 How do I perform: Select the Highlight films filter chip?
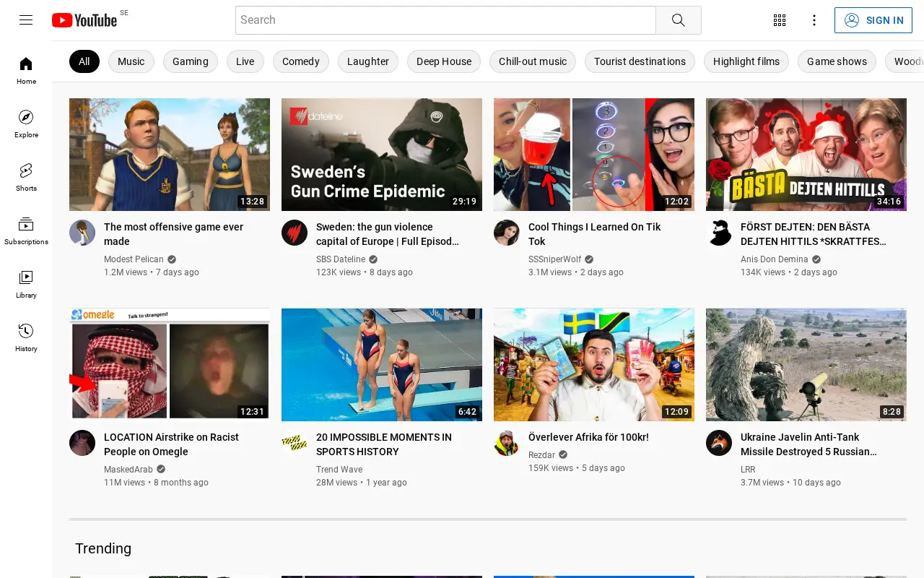click(746, 61)
